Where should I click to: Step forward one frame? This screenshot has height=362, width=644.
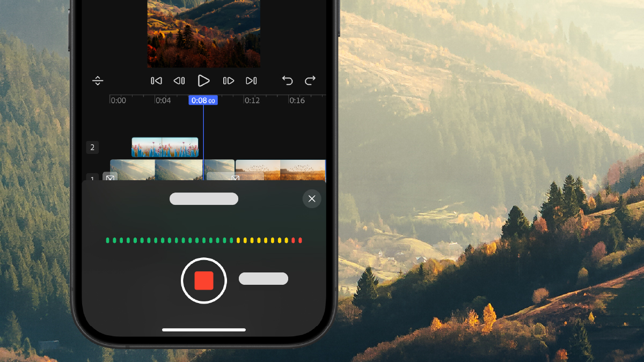point(228,81)
